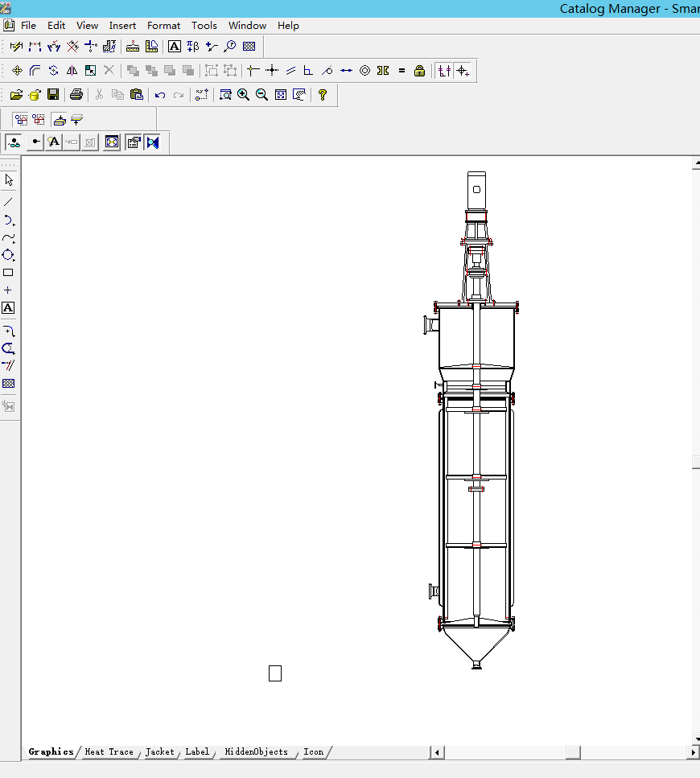
Task: Apply the Concentric relationship icon
Action: tap(364, 71)
